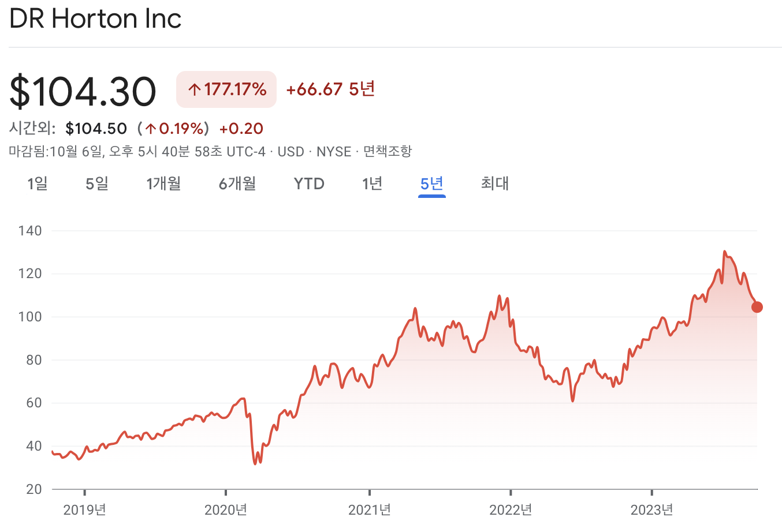Switch to the 1년 range
Viewport: 782px width, 532px height.
372,183
